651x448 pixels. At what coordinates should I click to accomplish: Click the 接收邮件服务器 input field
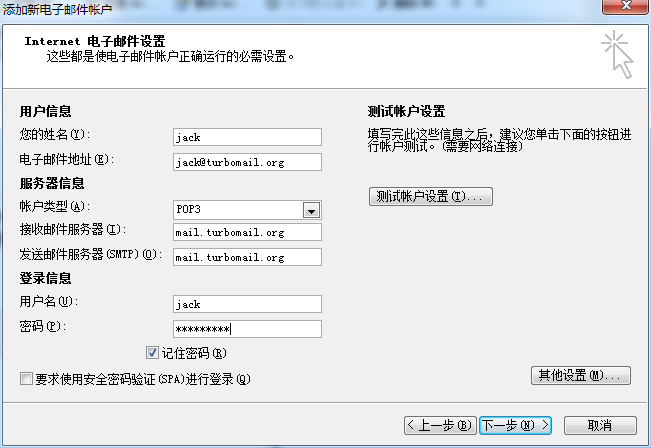pos(247,233)
